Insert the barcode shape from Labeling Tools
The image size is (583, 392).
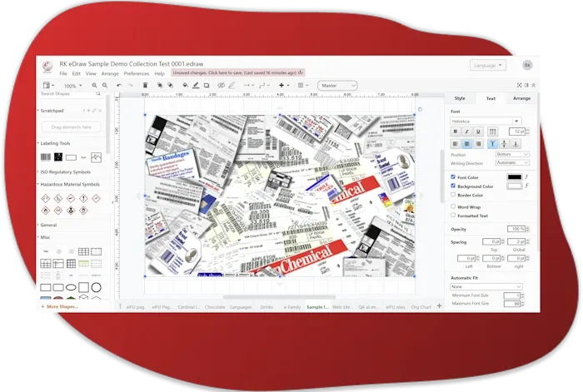click(45, 157)
